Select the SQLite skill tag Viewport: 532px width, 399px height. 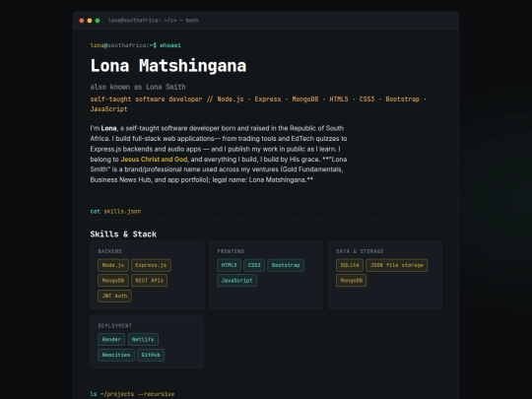[x=350, y=265]
